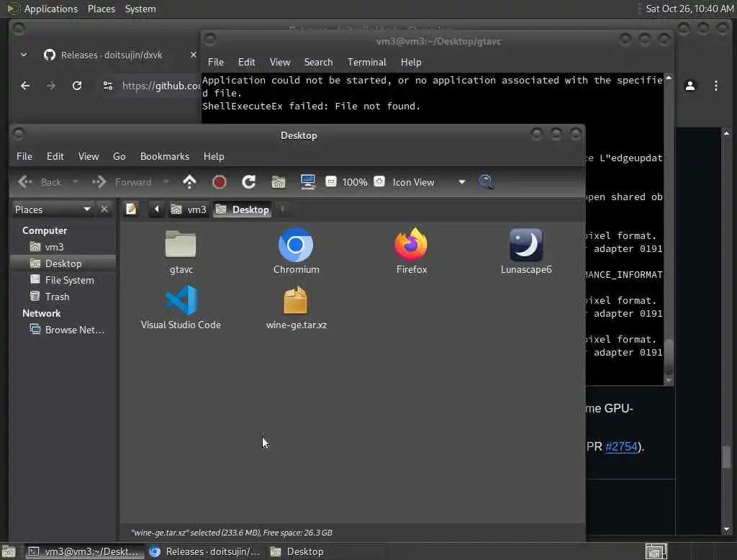The image size is (737, 560).
Task: Open the Applications panel menu
Action: pos(42,9)
